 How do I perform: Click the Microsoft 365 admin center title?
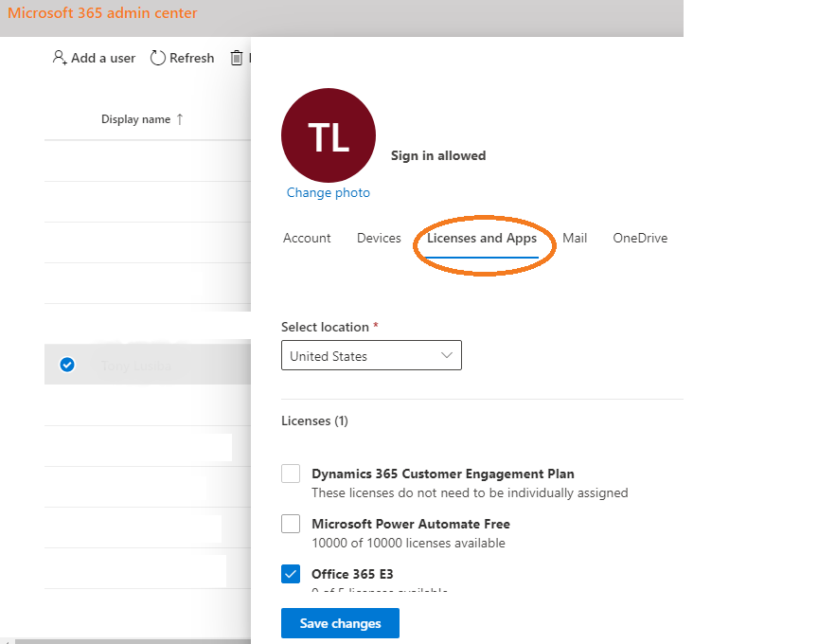point(102,12)
